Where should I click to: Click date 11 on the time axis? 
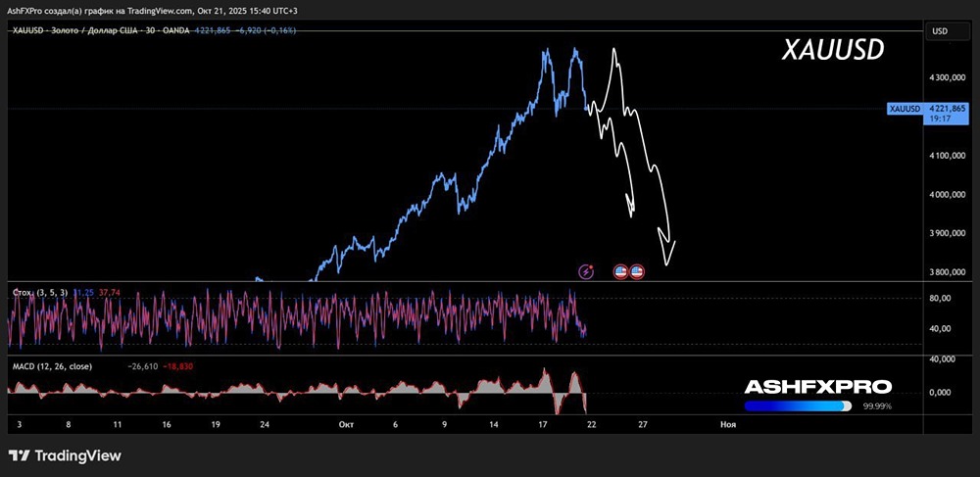[x=117, y=424]
